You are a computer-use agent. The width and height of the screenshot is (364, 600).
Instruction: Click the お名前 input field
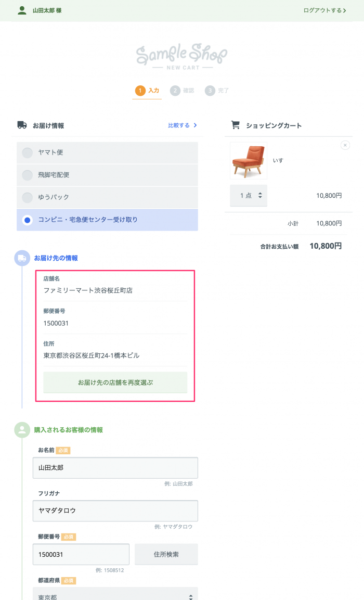point(115,468)
